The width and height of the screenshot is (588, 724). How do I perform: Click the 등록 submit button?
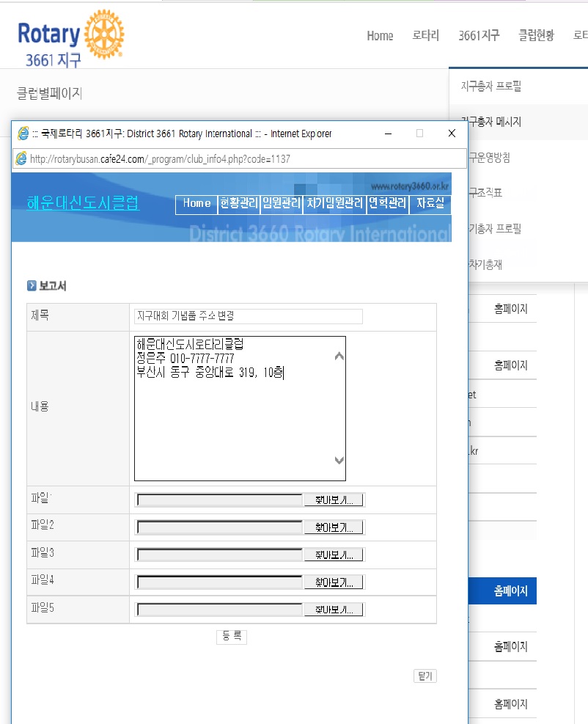coord(232,637)
